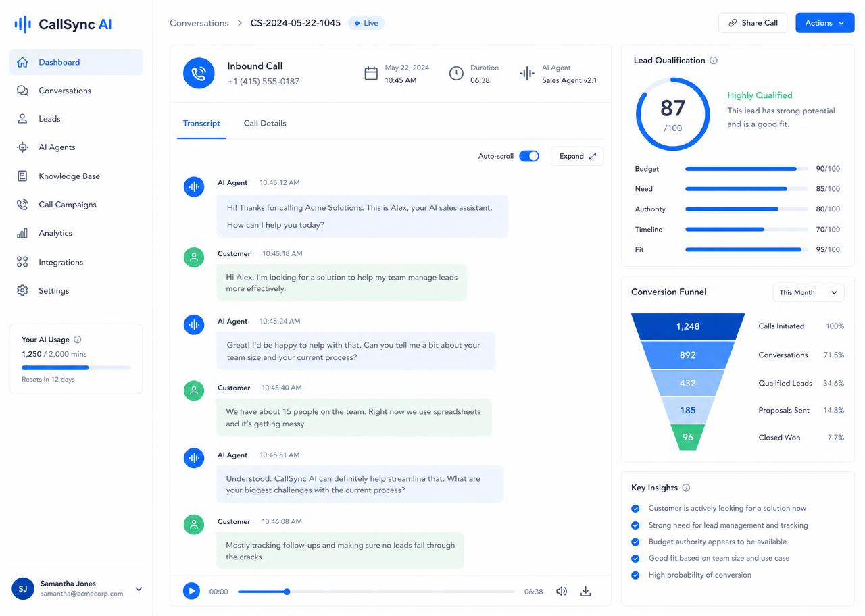This screenshot has height=616, width=865.
Task: Click the 1,248 Calls Initiated funnel segment
Action: click(x=688, y=326)
